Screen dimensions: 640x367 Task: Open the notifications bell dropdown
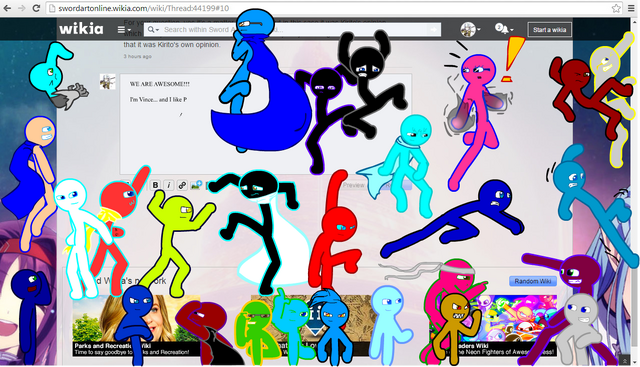tap(504, 29)
